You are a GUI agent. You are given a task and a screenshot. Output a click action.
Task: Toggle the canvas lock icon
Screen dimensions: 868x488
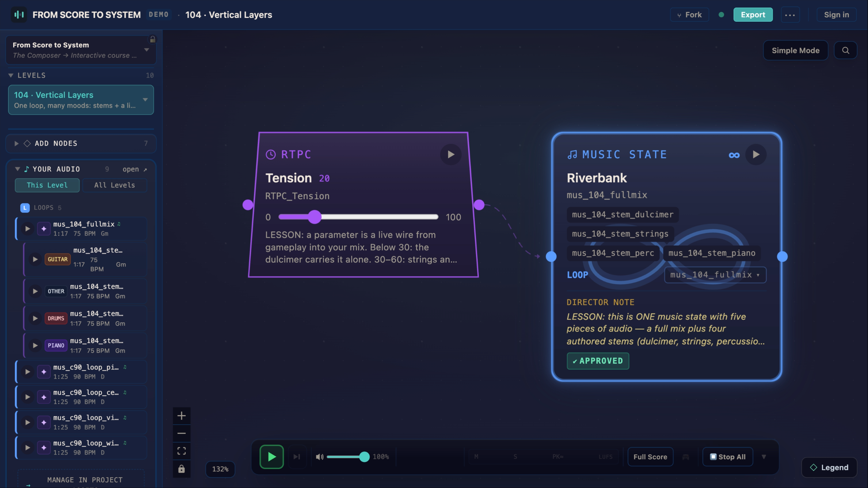181,469
